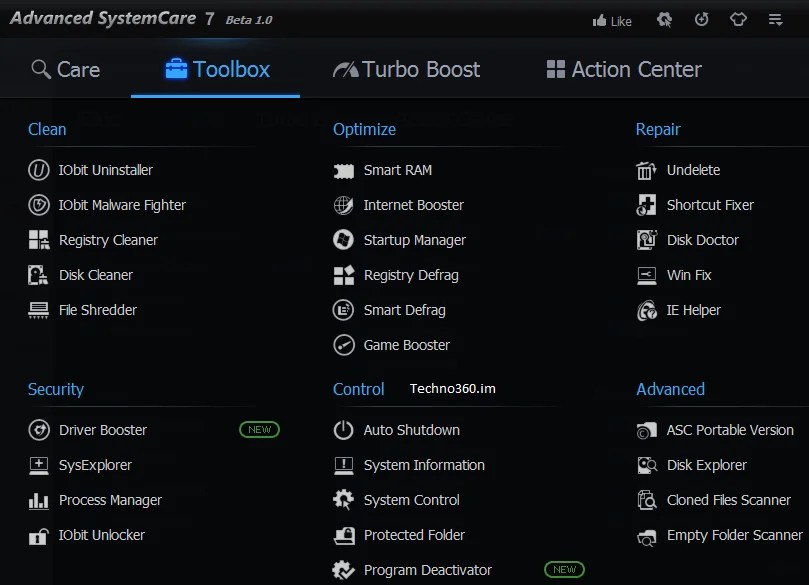Click the Internet Booster globe icon
Image resolution: width=809 pixels, height=585 pixels.
pos(344,205)
